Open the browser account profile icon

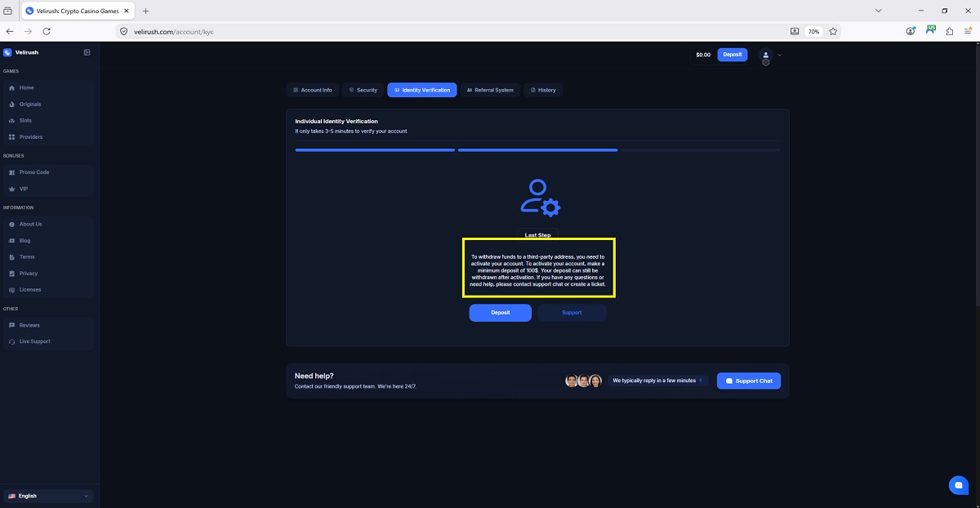(911, 31)
